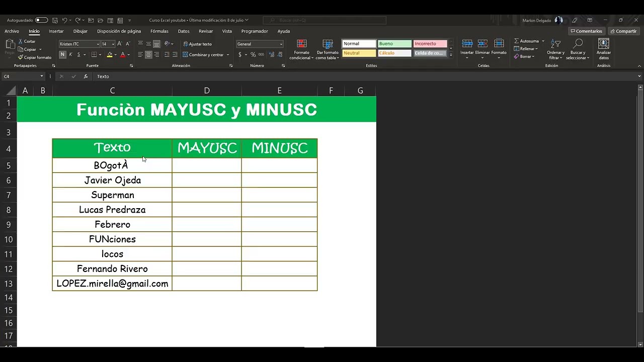Toggle underline S button
The height and width of the screenshot is (362, 644).
tap(78, 54)
